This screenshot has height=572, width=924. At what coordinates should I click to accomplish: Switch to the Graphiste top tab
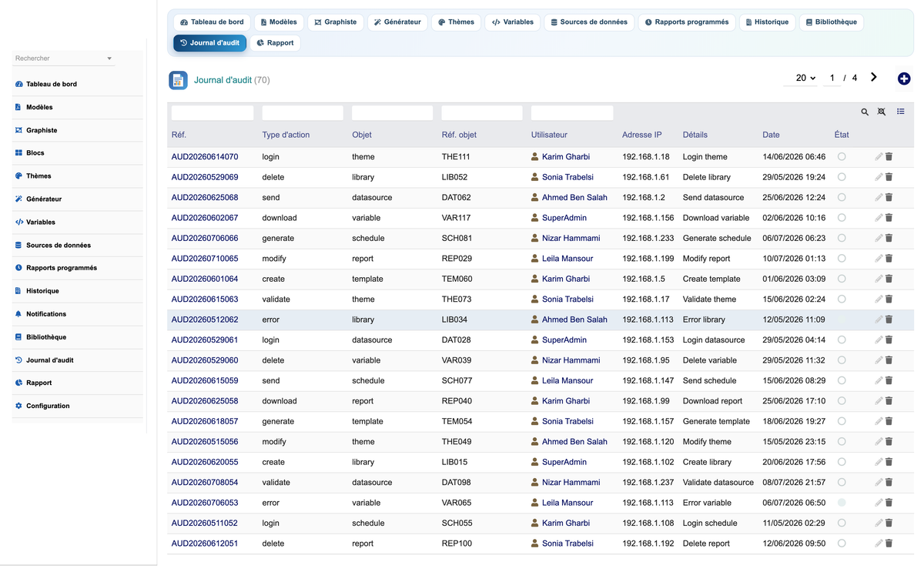336,22
